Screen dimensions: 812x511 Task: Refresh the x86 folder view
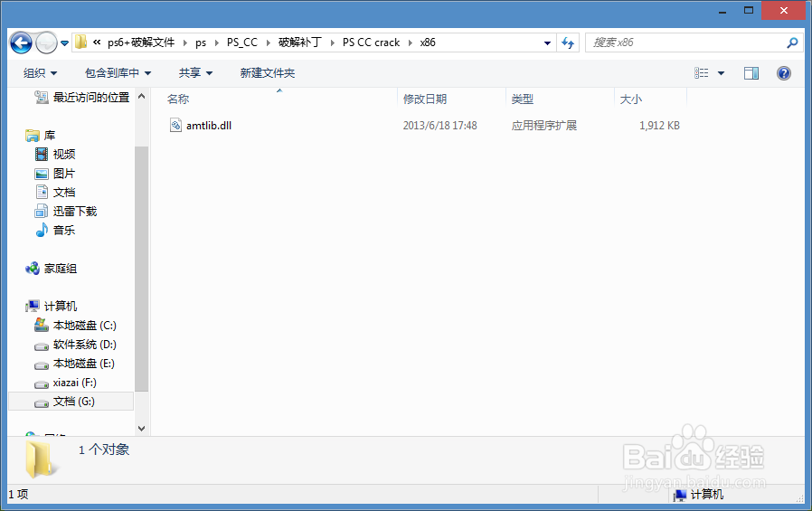pos(568,43)
